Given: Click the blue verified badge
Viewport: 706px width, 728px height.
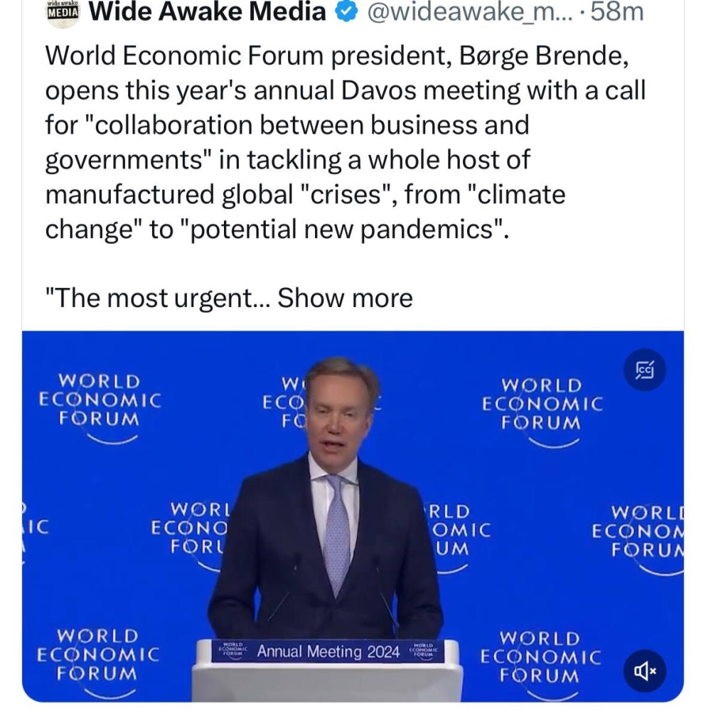Looking at the screenshot, I should coord(346,12).
